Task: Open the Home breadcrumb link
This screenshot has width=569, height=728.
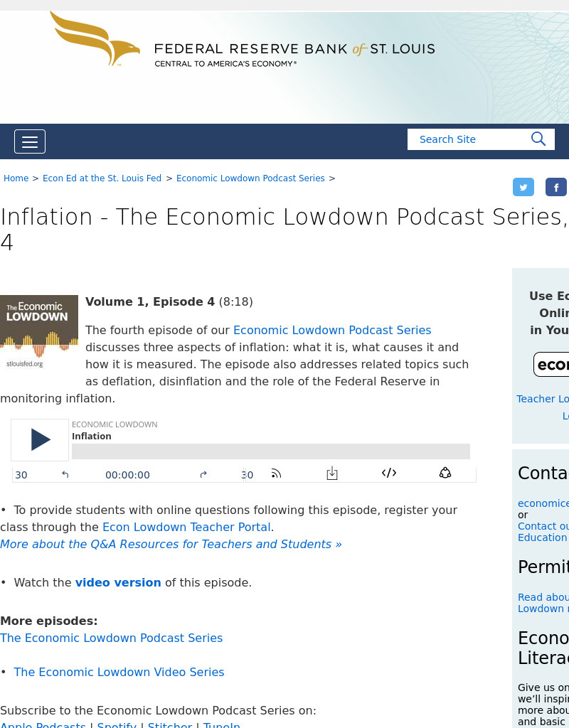Action: pos(16,178)
